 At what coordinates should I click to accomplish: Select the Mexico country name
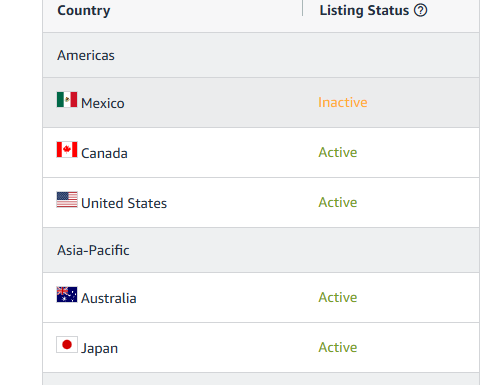(x=103, y=103)
